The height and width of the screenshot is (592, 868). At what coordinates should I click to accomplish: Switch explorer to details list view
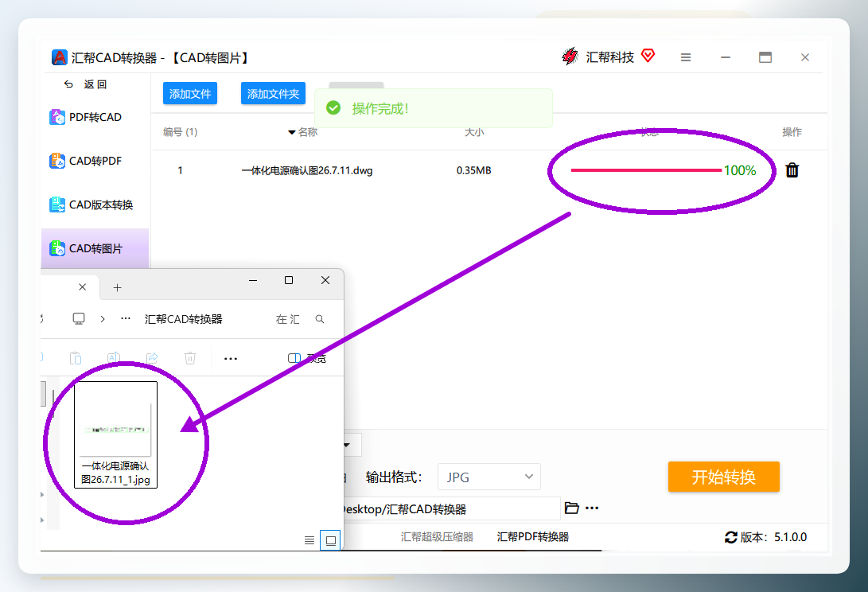coord(309,540)
